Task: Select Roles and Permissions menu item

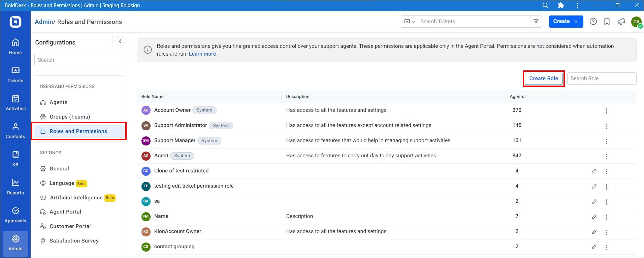Action: [79, 131]
